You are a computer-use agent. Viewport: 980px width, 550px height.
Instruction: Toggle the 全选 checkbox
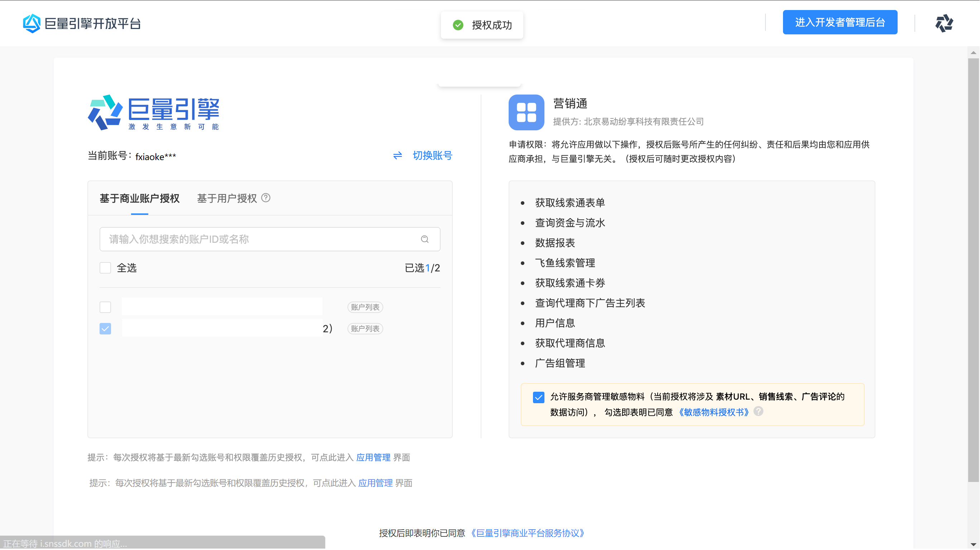click(105, 268)
